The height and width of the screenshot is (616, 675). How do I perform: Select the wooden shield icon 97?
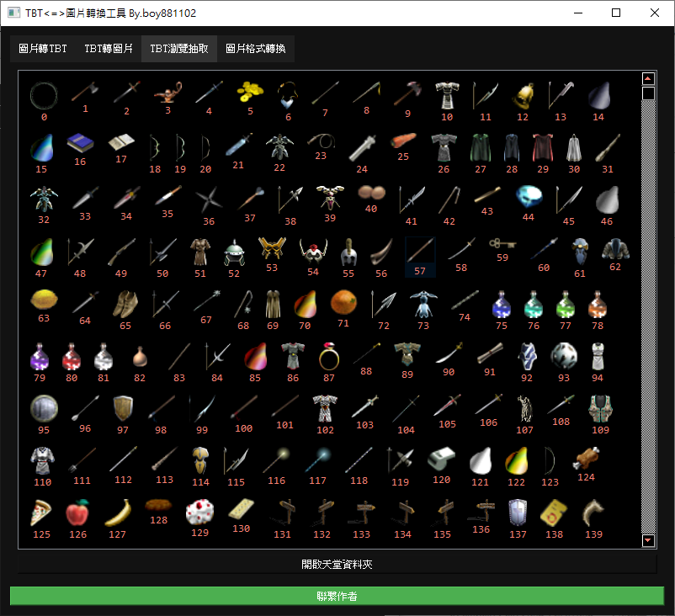(123, 408)
